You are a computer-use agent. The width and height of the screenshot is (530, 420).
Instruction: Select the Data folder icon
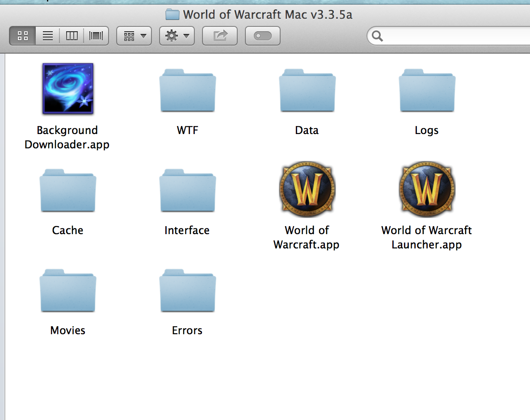(x=307, y=90)
